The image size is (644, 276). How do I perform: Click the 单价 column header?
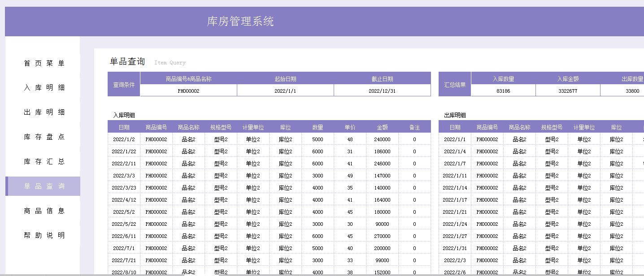coord(350,128)
